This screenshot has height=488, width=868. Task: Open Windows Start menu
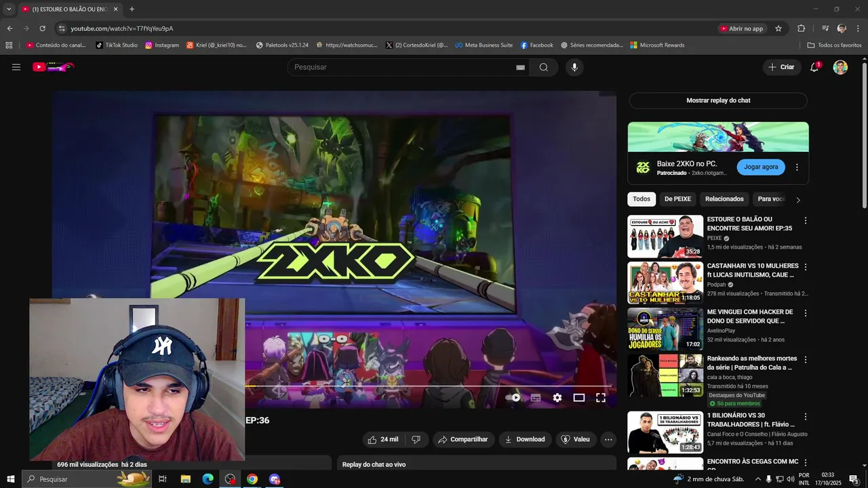click(10, 479)
